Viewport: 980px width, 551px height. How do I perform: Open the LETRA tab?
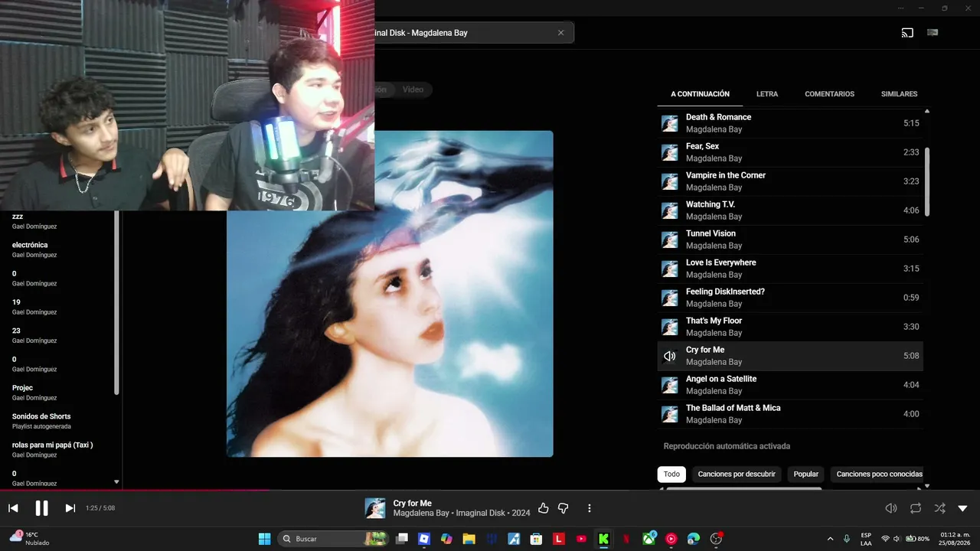pyautogui.click(x=767, y=94)
